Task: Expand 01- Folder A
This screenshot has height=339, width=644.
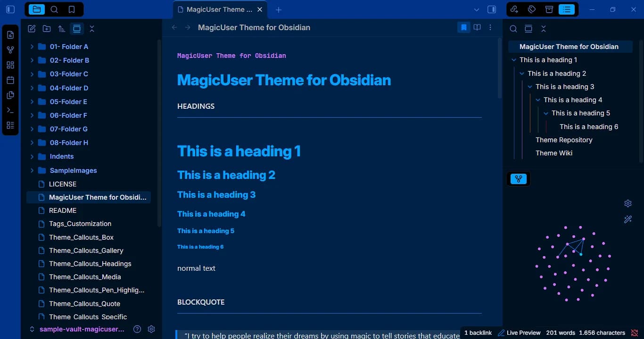Action: pos(32,47)
